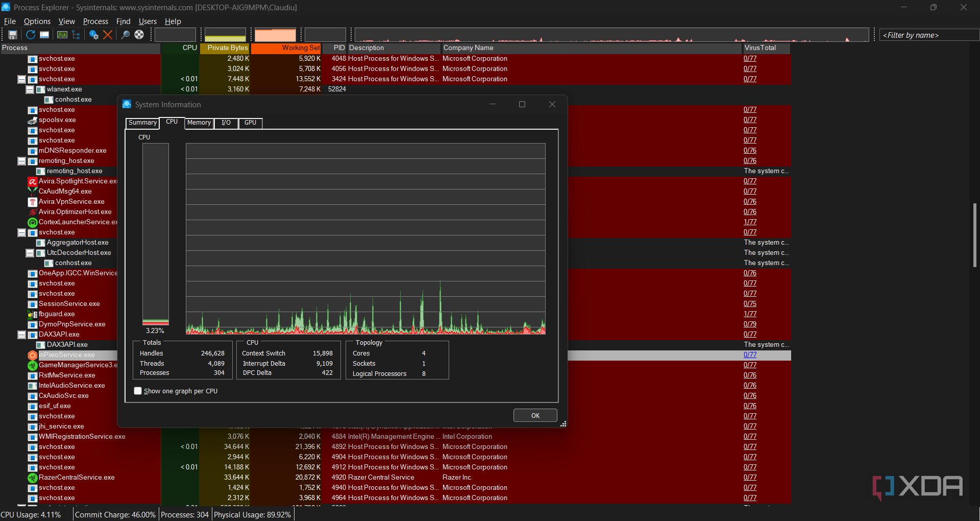Kill the selected process with the red X
The height and width of the screenshot is (521, 980).
[108, 34]
